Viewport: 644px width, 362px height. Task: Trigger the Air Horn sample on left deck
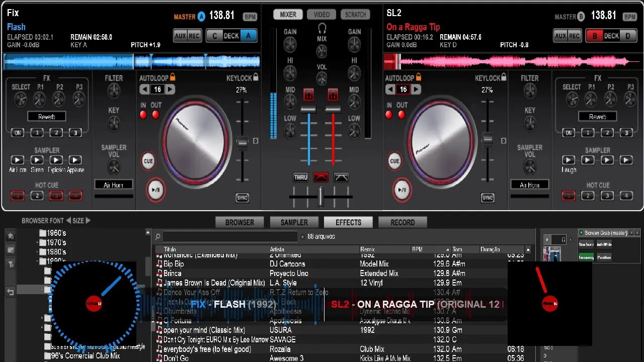(17, 160)
